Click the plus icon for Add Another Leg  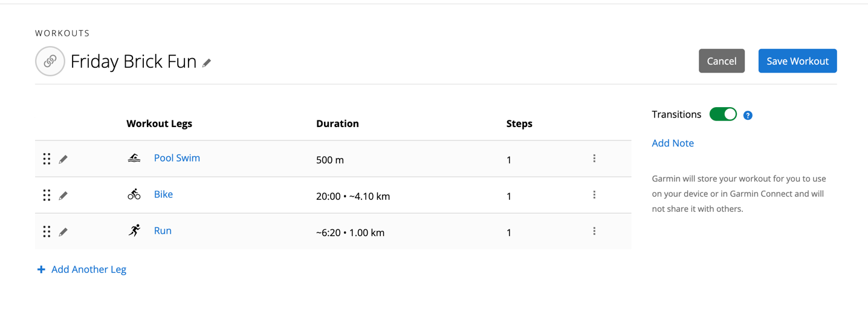point(41,269)
